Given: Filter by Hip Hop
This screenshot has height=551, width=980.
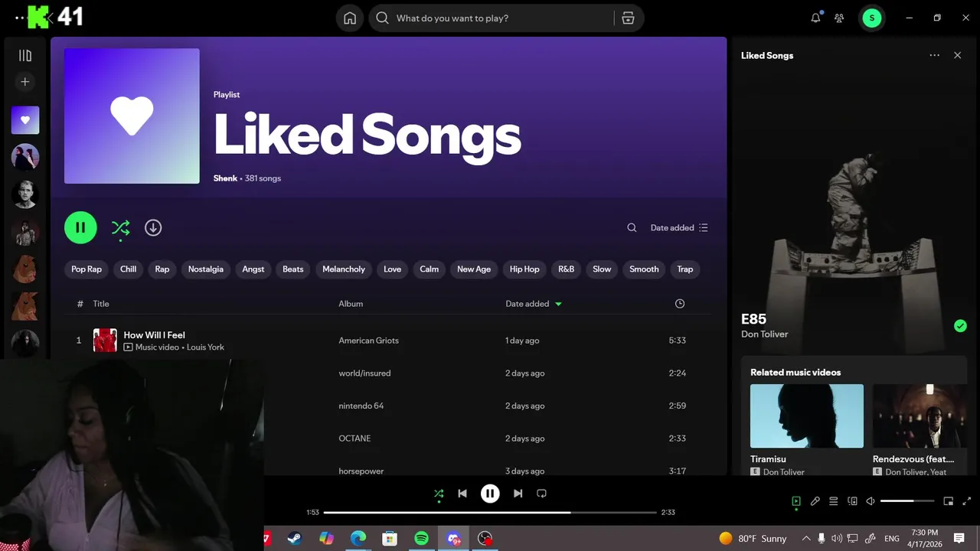Looking at the screenshot, I should (x=524, y=269).
